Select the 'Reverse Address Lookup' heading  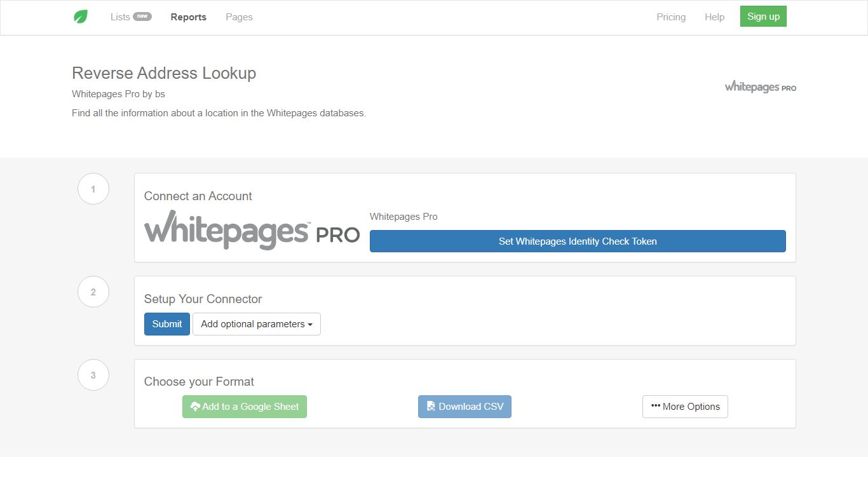[x=164, y=73]
